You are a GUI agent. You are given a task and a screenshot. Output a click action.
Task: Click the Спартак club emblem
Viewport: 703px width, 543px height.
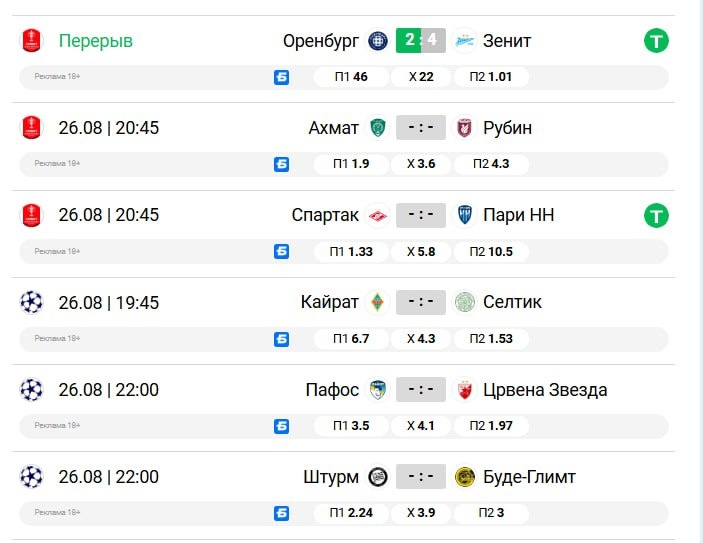coord(378,215)
